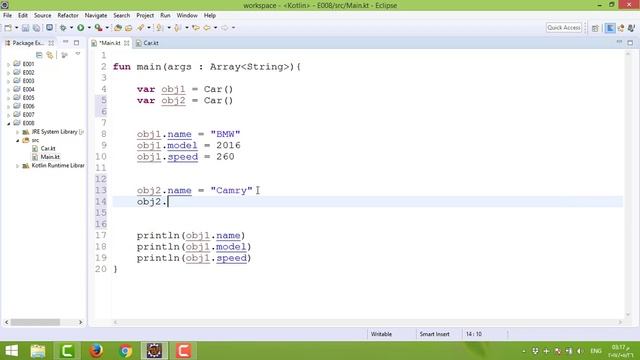This screenshot has width=640, height=360.
Task: Switch to the Car.kt editor tab
Action: tap(147, 43)
